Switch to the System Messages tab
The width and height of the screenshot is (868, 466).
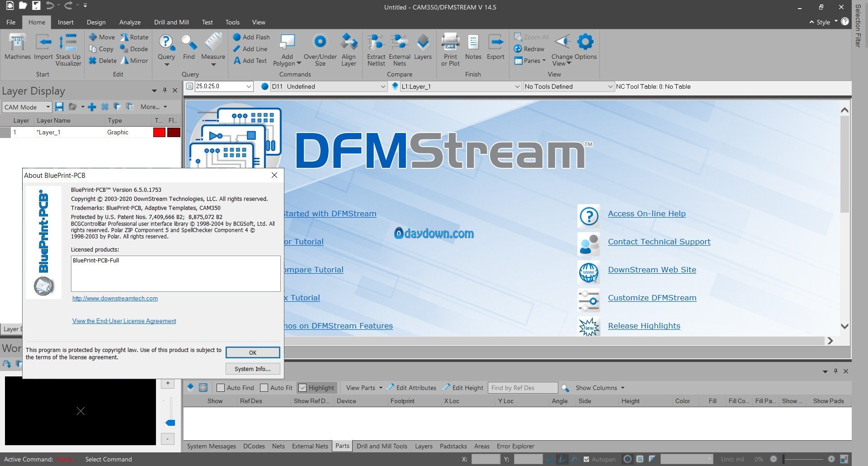pyautogui.click(x=212, y=446)
